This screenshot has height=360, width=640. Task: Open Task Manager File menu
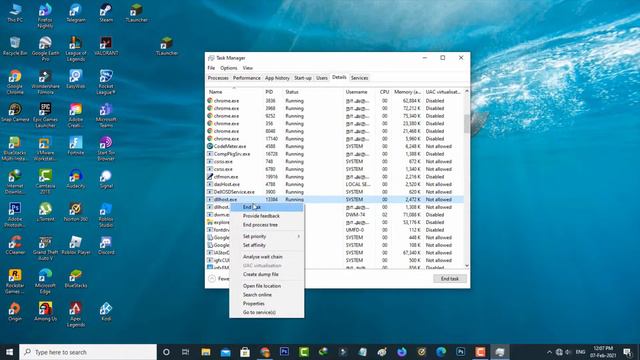point(211,68)
